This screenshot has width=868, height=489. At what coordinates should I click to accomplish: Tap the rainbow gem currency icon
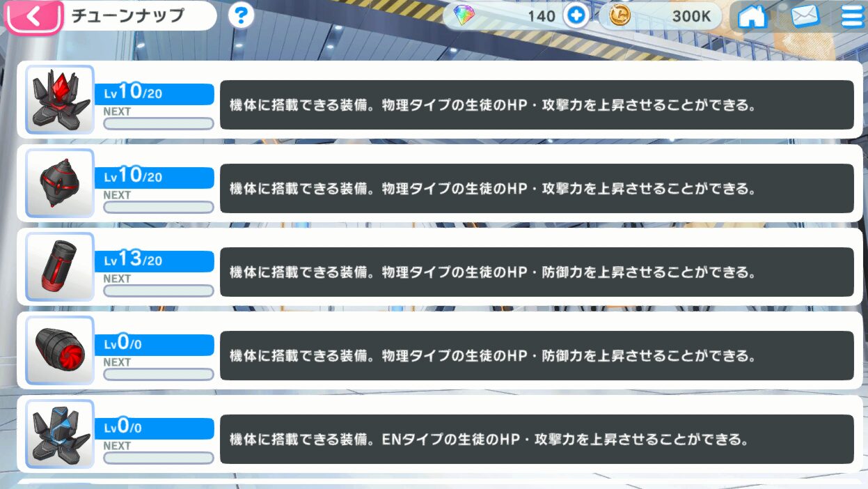tap(464, 16)
